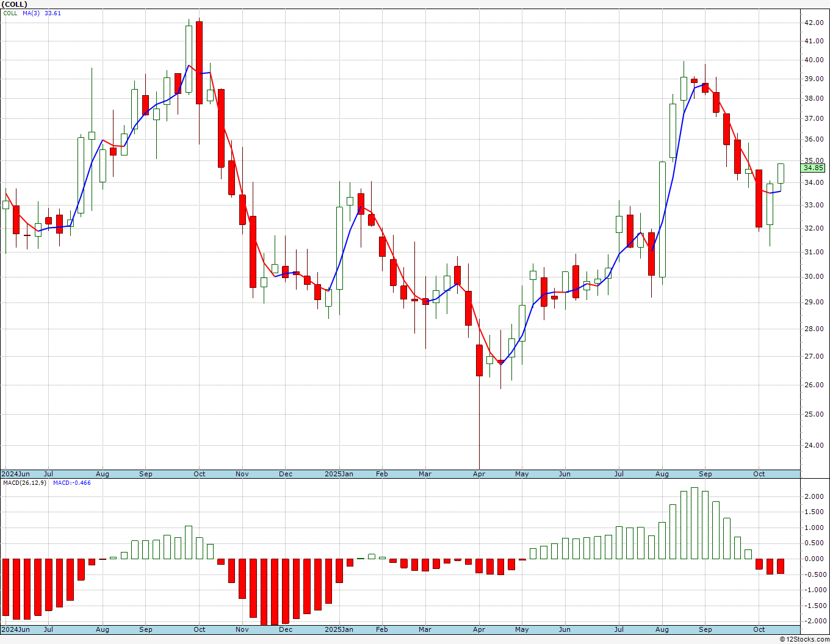Click Sep 2025 on the price chart date axis
830x644 pixels.
(705, 474)
